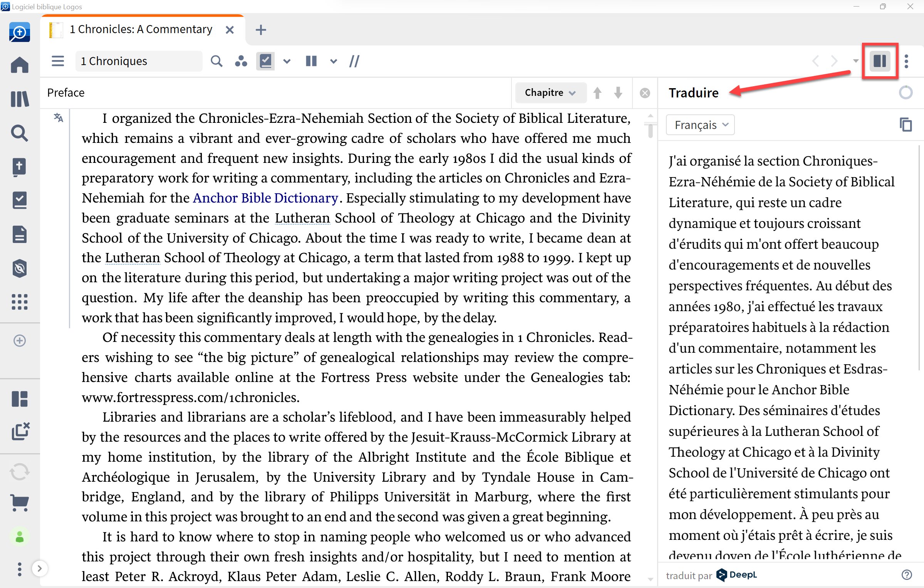The image size is (924, 588).
Task: Open the Anchor Bible Dictionary link
Action: [x=265, y=198]
